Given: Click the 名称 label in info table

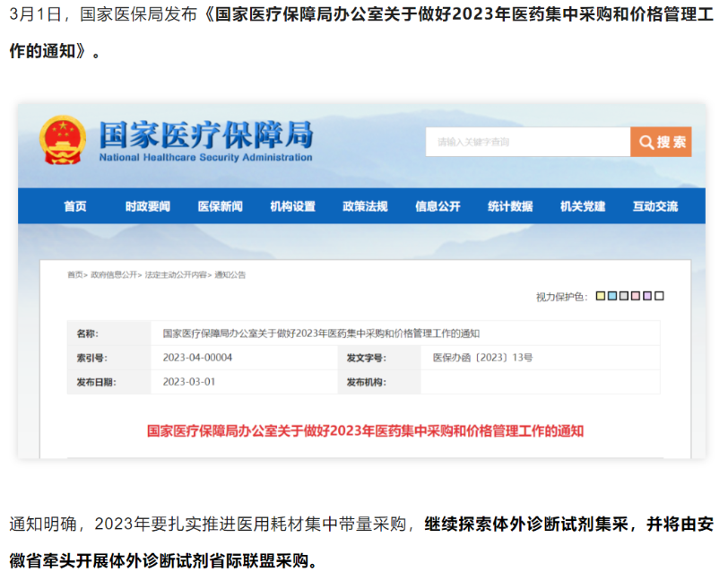Looking at the screenshot, I should point(87,334).
